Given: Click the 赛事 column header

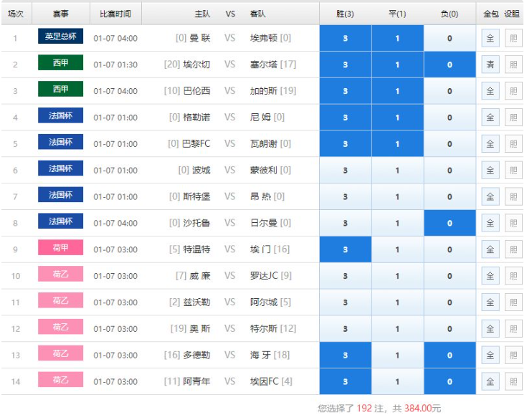Looking at the screenshot, I should tap(60, 14).
